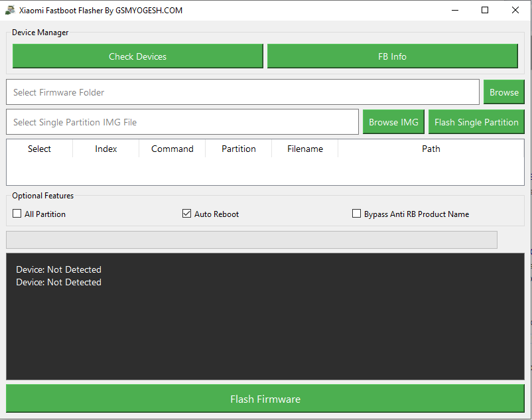Click Browse IMG to select a partition image

[x=393, y=121]
